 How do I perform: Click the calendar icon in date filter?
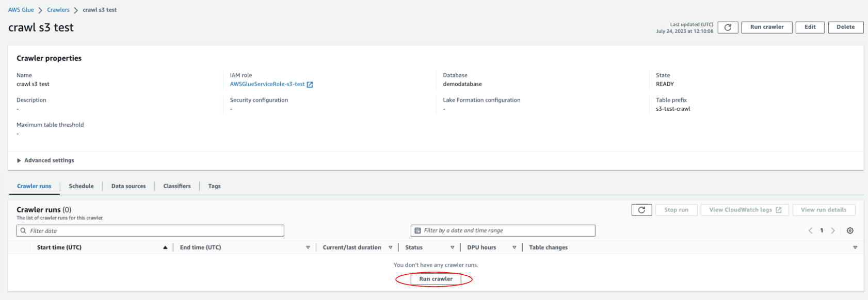[417, 230]
